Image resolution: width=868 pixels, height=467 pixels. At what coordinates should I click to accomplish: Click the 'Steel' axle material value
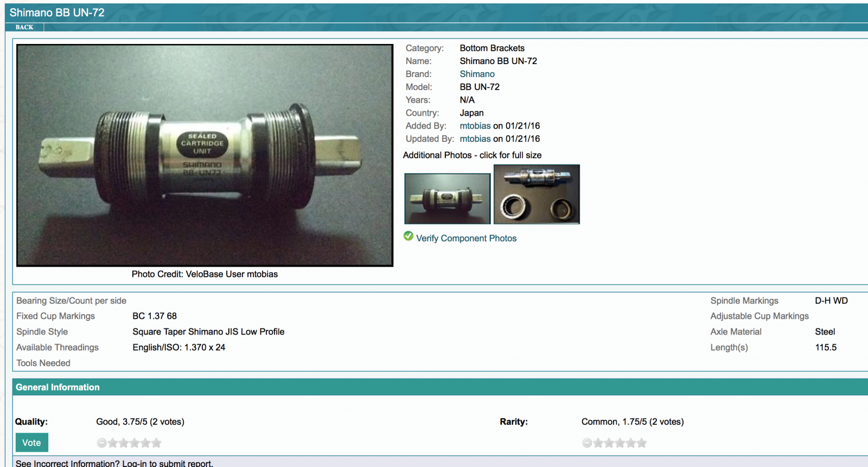coord(825,332)
